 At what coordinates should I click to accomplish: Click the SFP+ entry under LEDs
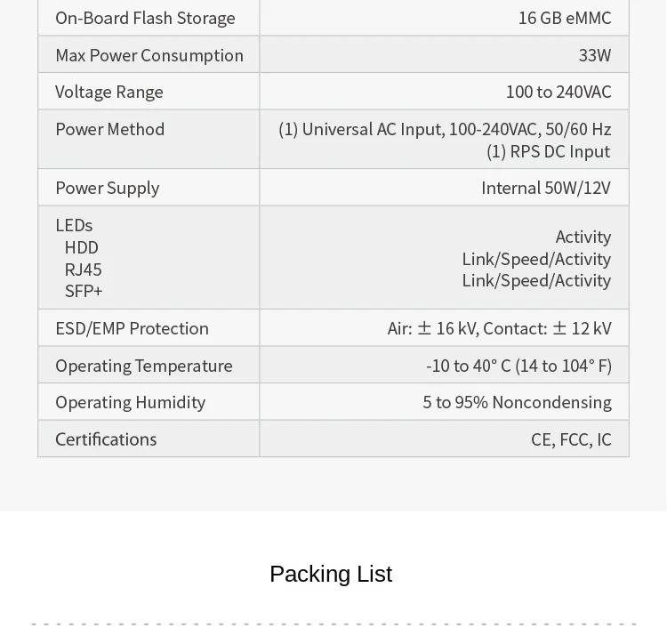click(x=84, y=291)
